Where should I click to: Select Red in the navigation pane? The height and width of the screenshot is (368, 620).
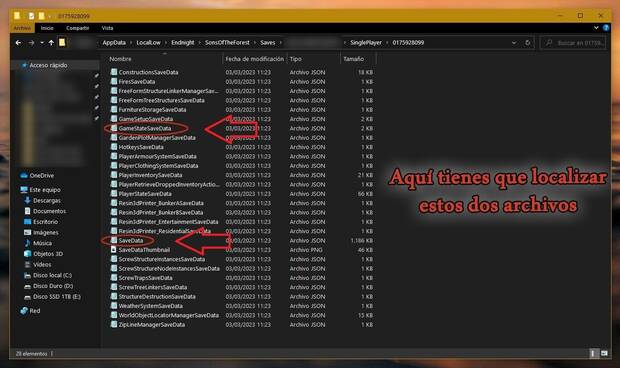pos(30,311)
